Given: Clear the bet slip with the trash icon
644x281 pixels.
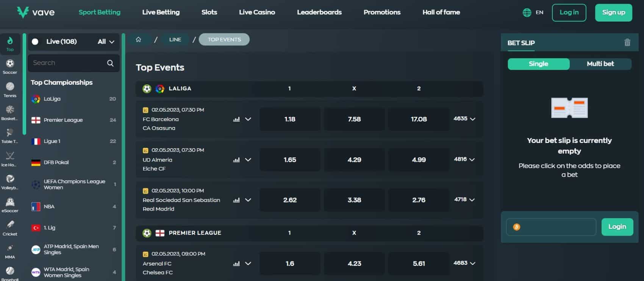Looking at the screenshot, I should pos(628,42).
